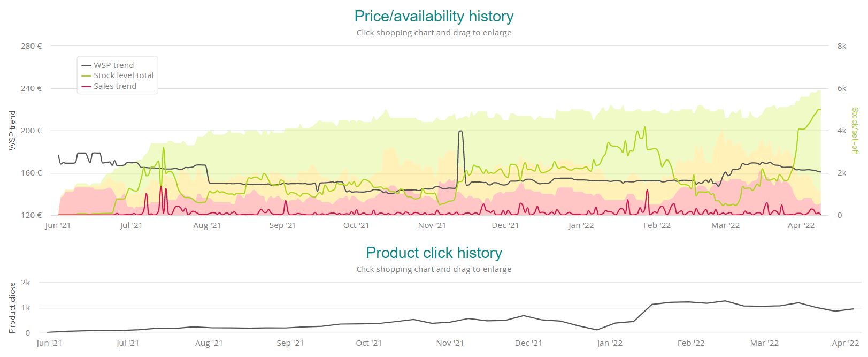868x357 pixels.
Task: Click the WSP trend spike at 200 €
Action: (x=460, y=131)
